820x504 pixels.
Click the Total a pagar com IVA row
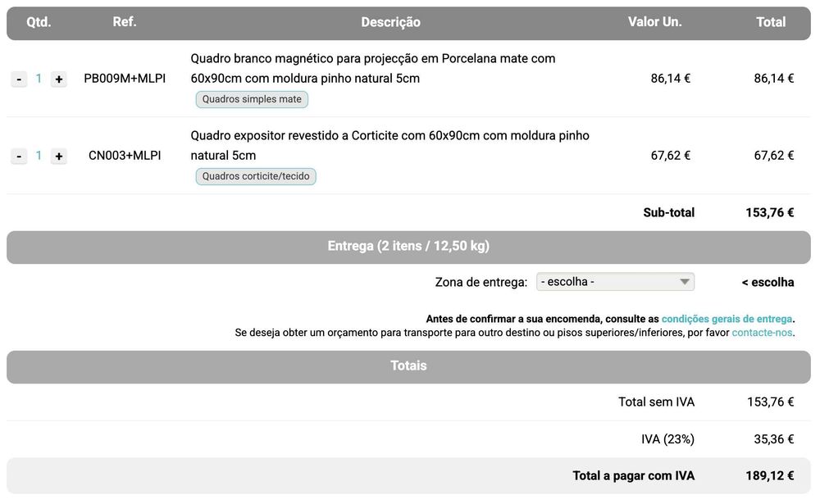(x=408, y=476)
